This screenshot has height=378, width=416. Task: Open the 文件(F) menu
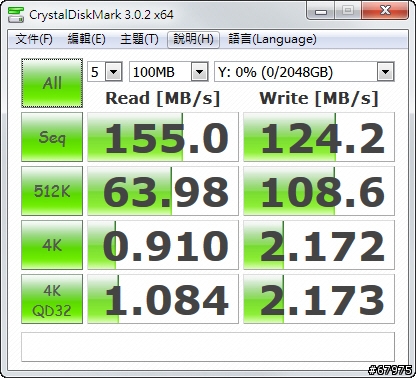coord(34,39)
